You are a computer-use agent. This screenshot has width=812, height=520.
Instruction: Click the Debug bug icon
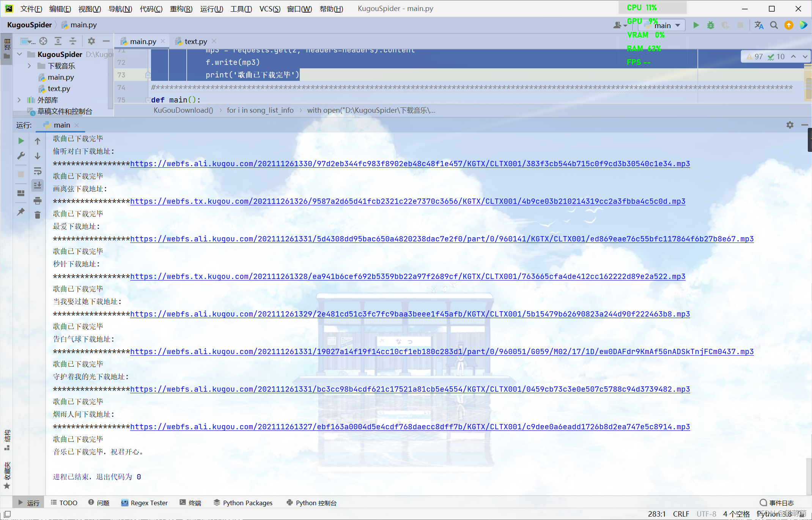(x=710, y=25)
